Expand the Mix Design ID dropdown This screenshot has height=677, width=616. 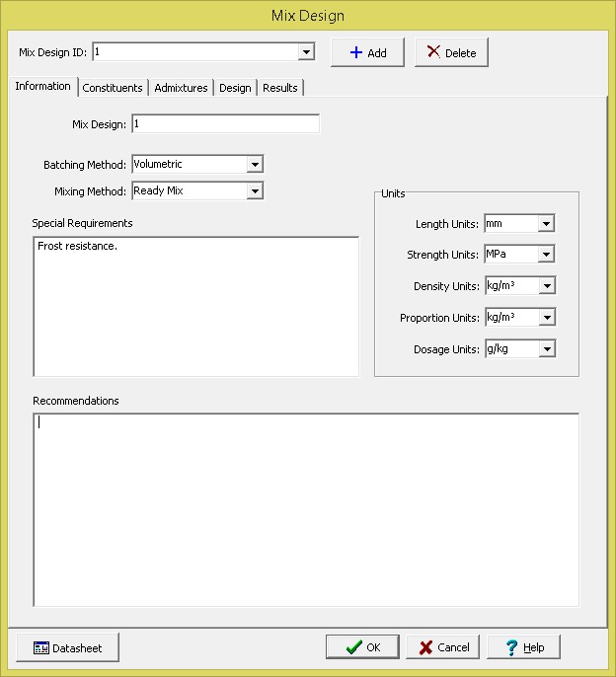click(x=306, y=52)
